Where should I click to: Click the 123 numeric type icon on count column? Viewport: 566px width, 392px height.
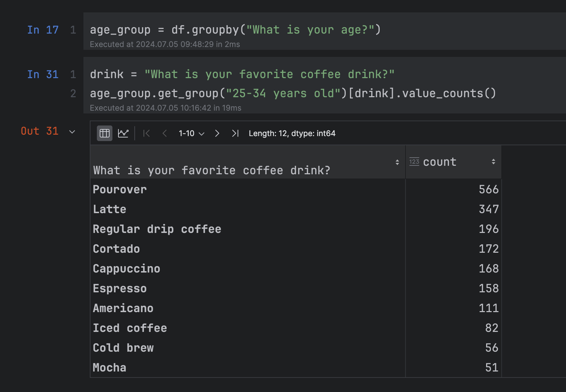[x=414, y=162]
